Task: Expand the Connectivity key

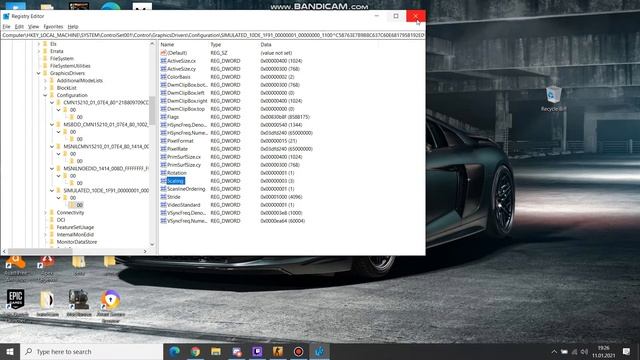Action: 45,213
